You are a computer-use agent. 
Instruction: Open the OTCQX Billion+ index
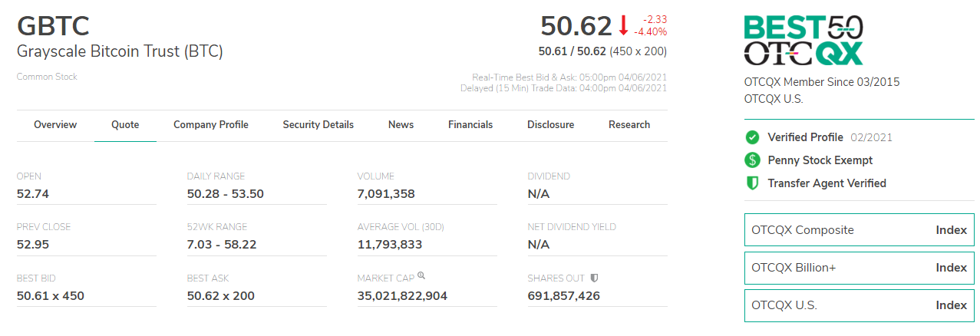(x=859, y=268)
